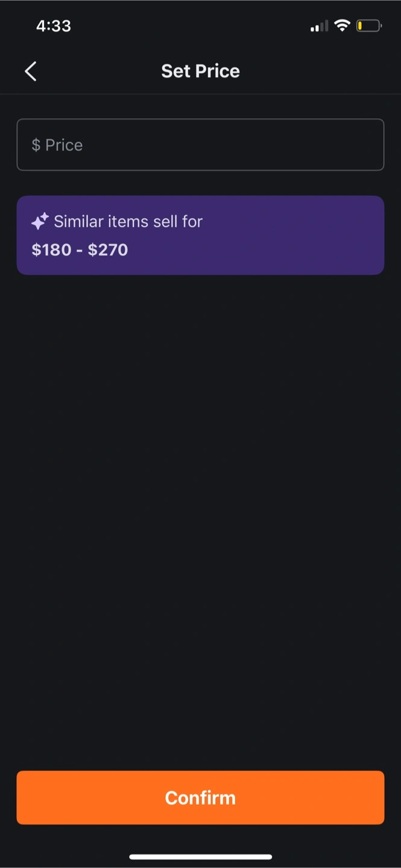Click the sparkle icon on the suggestion card
This screenshot has width=401, height=868.
point(40,221)
